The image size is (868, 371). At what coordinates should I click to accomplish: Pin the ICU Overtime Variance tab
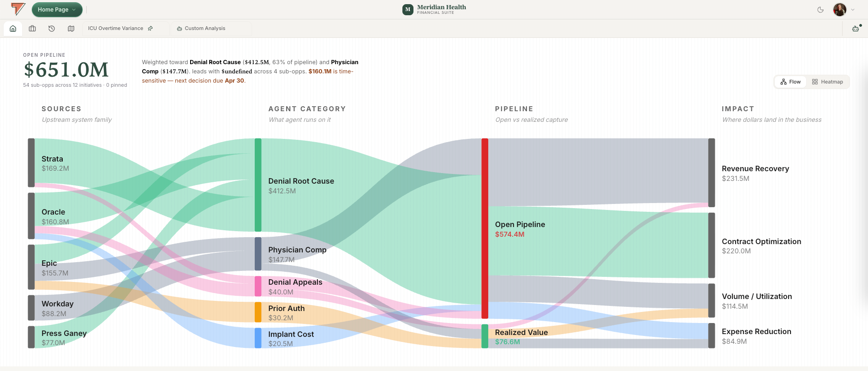tap(150, 29)
